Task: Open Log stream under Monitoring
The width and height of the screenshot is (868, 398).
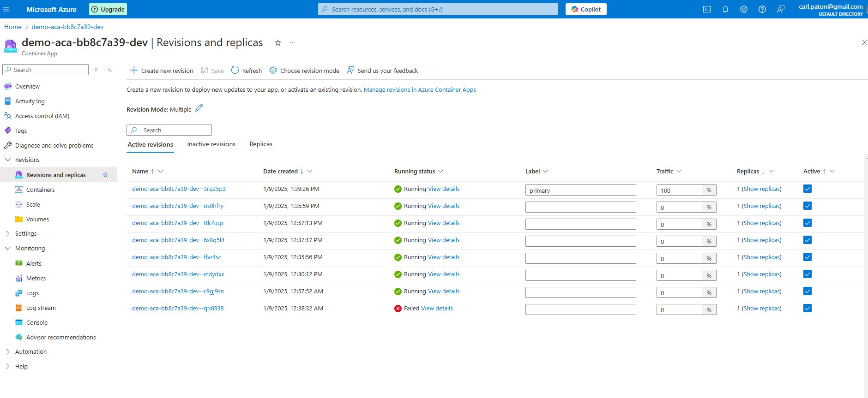Action: tap(41, 308)
